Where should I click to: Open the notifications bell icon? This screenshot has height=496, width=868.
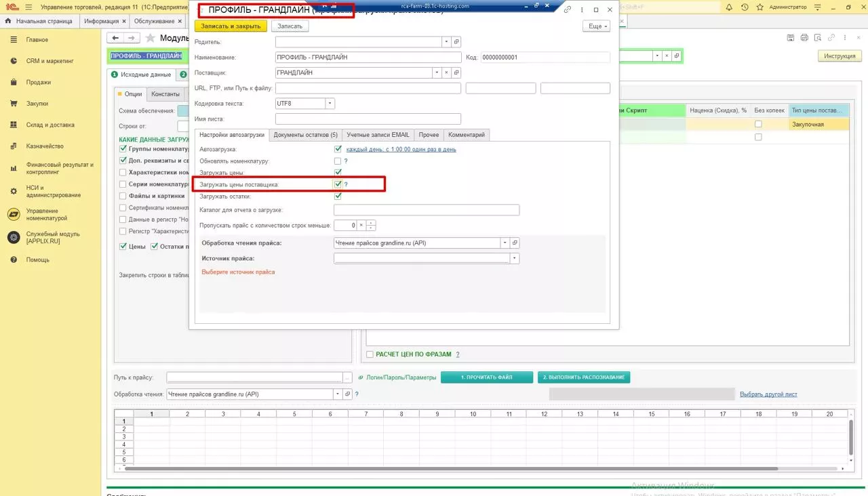[x=730, y=7]
